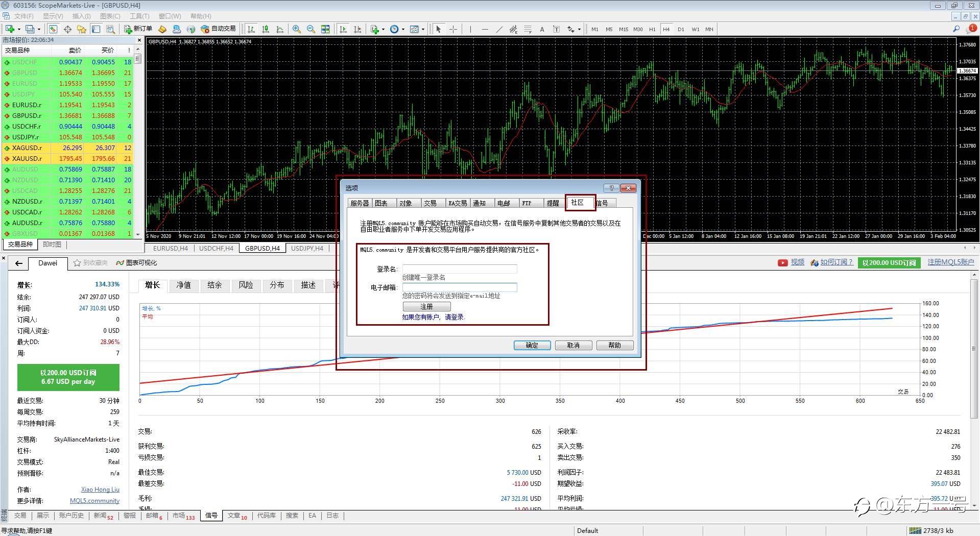Click the 新订单 new order button
980x536 pixels.
click(x=138, y=29)
